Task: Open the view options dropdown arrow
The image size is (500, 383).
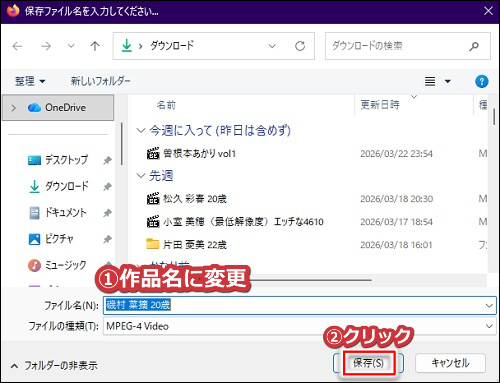Action: (x=448, y=81)
